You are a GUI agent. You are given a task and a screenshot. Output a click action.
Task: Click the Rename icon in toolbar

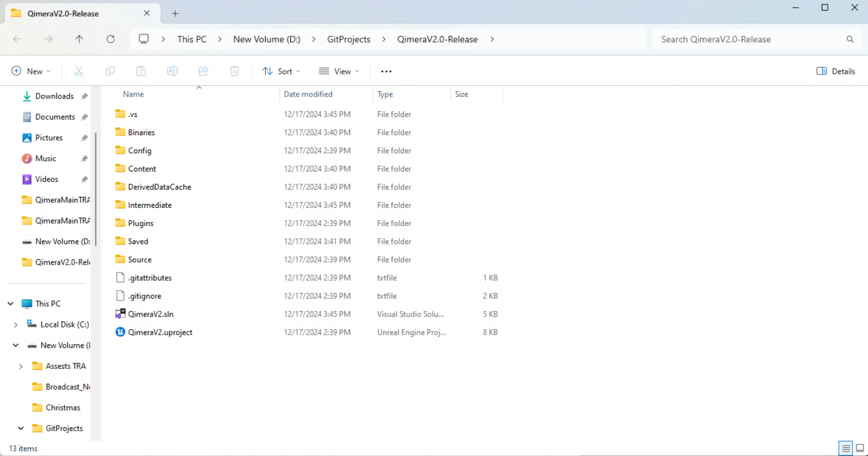[172, 71]
